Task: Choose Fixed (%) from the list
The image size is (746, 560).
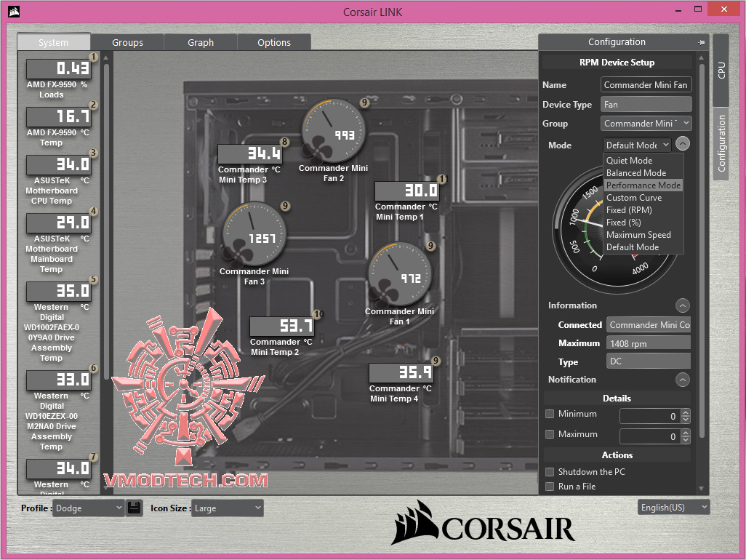Action: 643,223
